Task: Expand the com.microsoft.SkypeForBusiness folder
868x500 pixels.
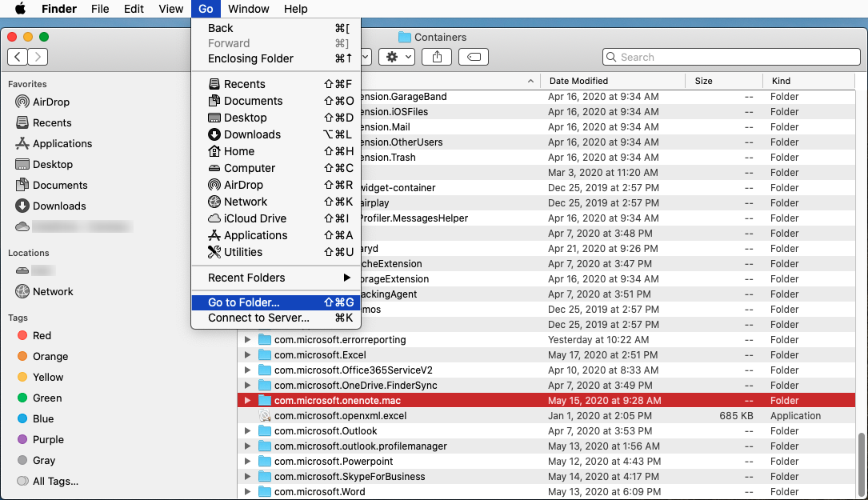Action: point(247,476)
